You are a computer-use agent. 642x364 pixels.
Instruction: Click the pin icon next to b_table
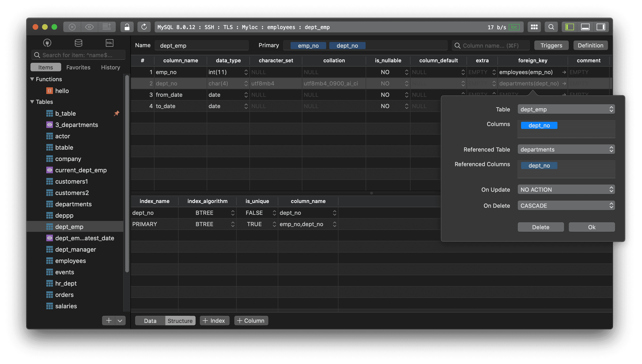click(x=116, y=113)
